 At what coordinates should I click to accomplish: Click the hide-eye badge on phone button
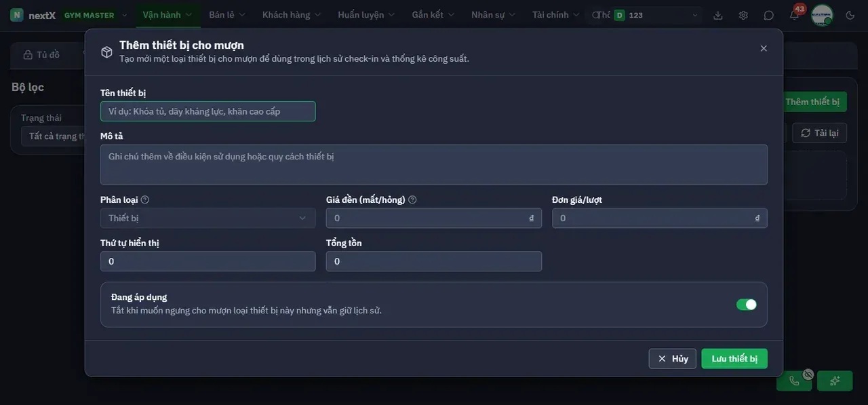pyautogui.click(x=808, y=374)
